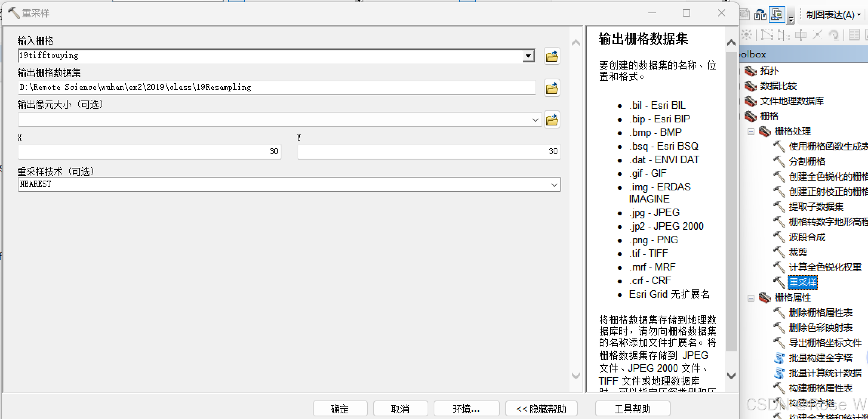Open the Cartographic Representation (制图表达) menu

[833, 15]
